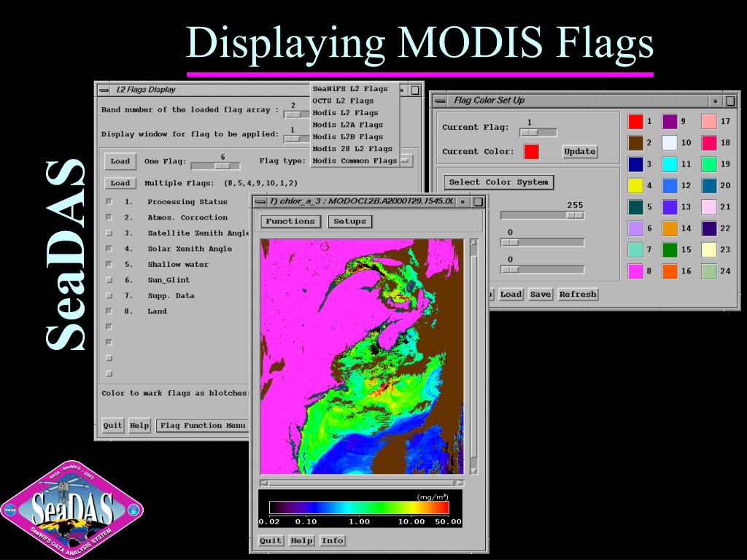747x560 pixels.
Task: Click Info in chlor_a image window
Action: point(333,541)
